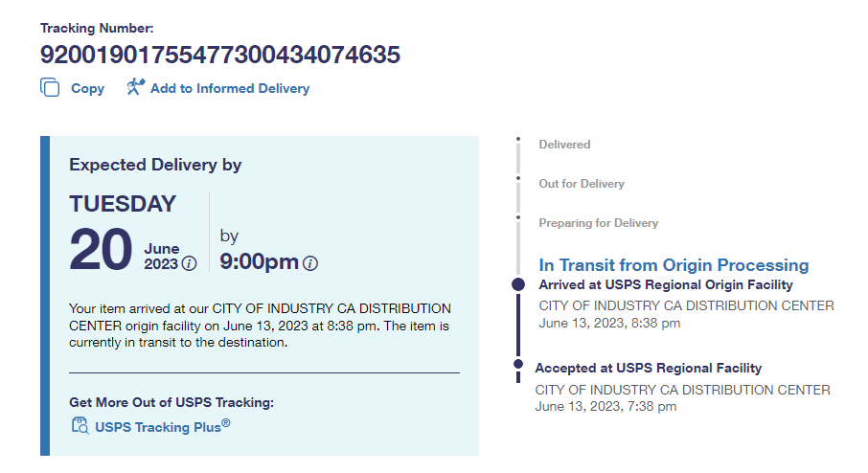The image size is (868, 473).
Task: Click the Accepted at USPS Regional Facility text
Action: pyautogui.click(x=649, y=368)
